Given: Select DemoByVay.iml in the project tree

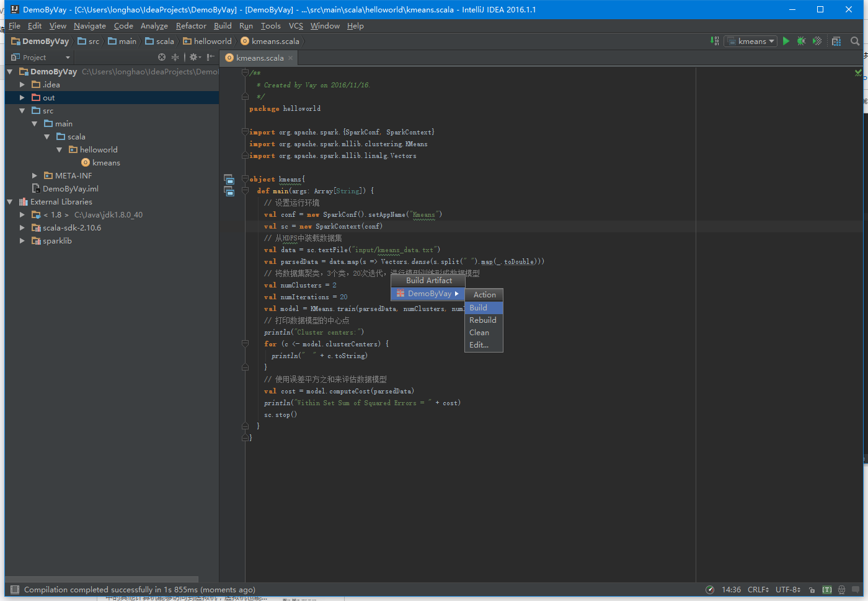Looking at the screenshot, I should click(70, 189).
